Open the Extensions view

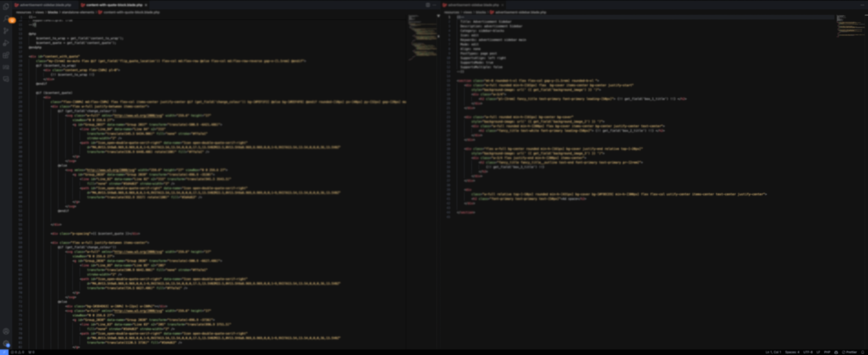[6, 55]
